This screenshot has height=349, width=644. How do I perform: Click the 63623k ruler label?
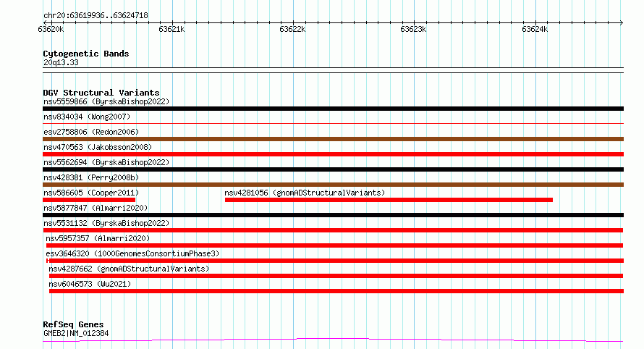413,29
